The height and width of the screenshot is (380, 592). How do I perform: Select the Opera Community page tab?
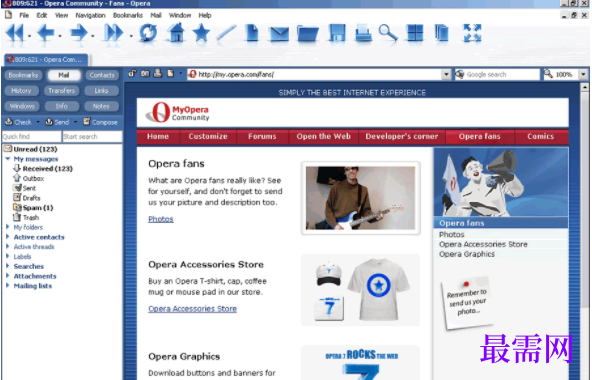tap(46, 60)
